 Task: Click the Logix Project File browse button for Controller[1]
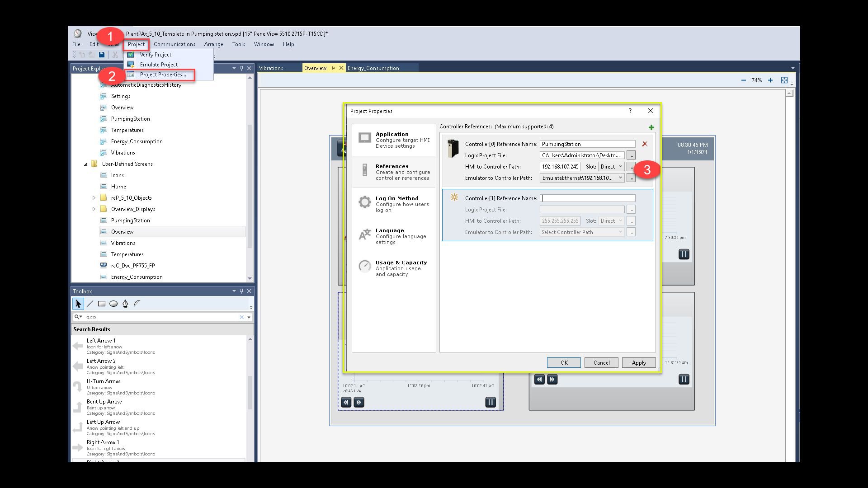[x=631, y=209]
